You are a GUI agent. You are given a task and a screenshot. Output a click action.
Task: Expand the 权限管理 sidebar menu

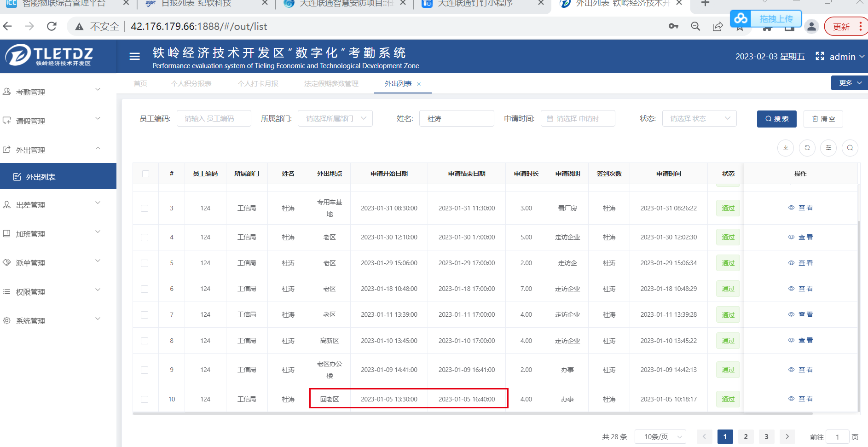pos(58,291)
